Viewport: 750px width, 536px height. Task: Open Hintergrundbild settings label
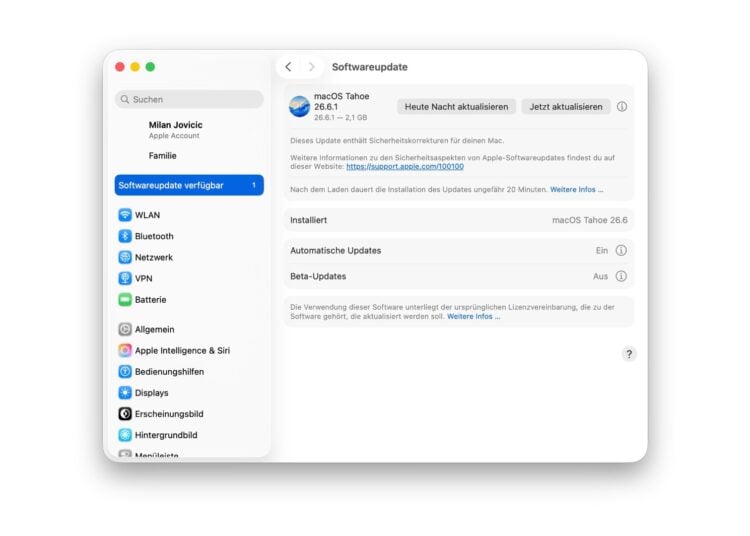166,435
